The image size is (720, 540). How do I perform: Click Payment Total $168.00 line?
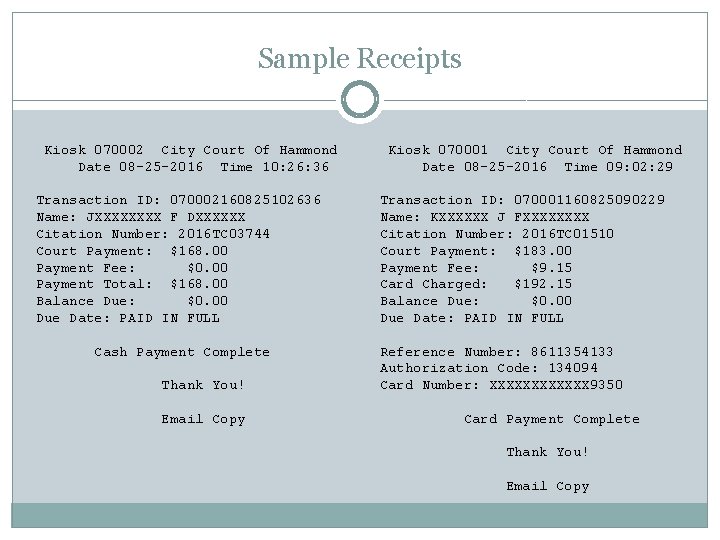(x=132, y=285)
